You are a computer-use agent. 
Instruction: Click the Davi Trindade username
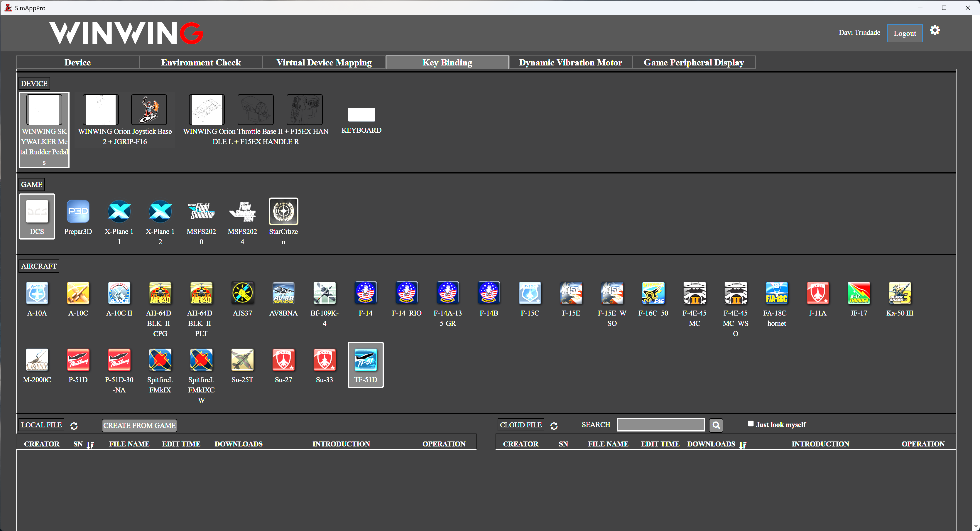pos(859,33)
